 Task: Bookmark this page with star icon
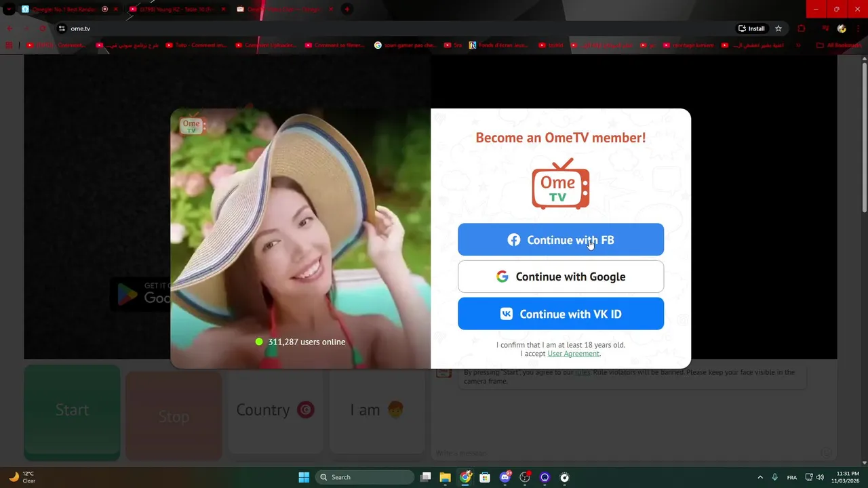(778, 28)
